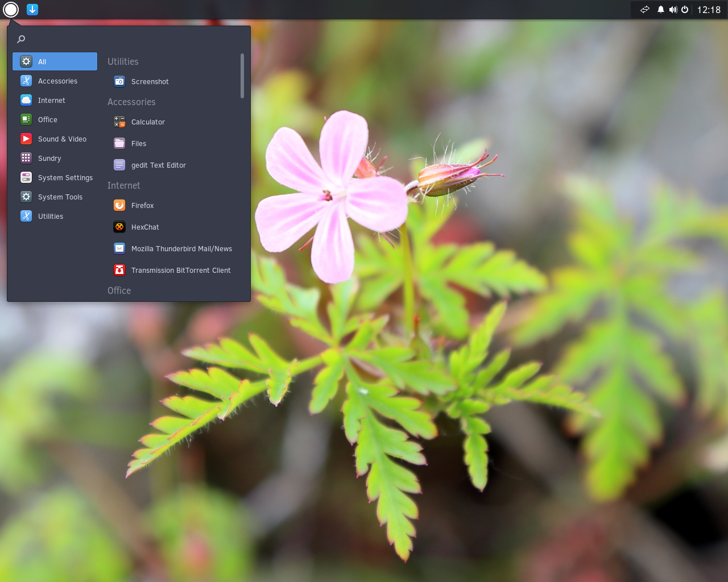The width and height of the screenshot is (728, 582).
Task: Launch the HexChat icon
Action: 119,227
